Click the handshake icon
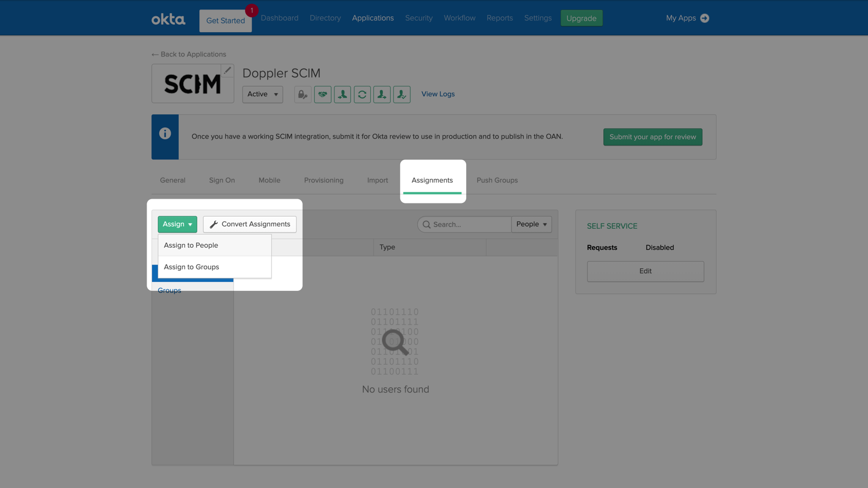 pyautogui.click(x=323, y=94)
